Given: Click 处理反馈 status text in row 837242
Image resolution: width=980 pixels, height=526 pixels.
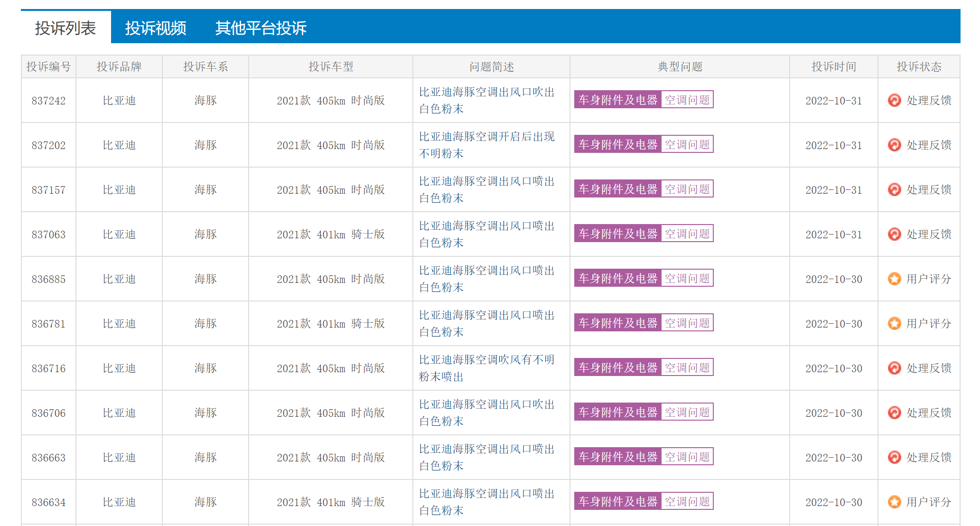Looking at the screenshot, I should click(x=929, y=100).
